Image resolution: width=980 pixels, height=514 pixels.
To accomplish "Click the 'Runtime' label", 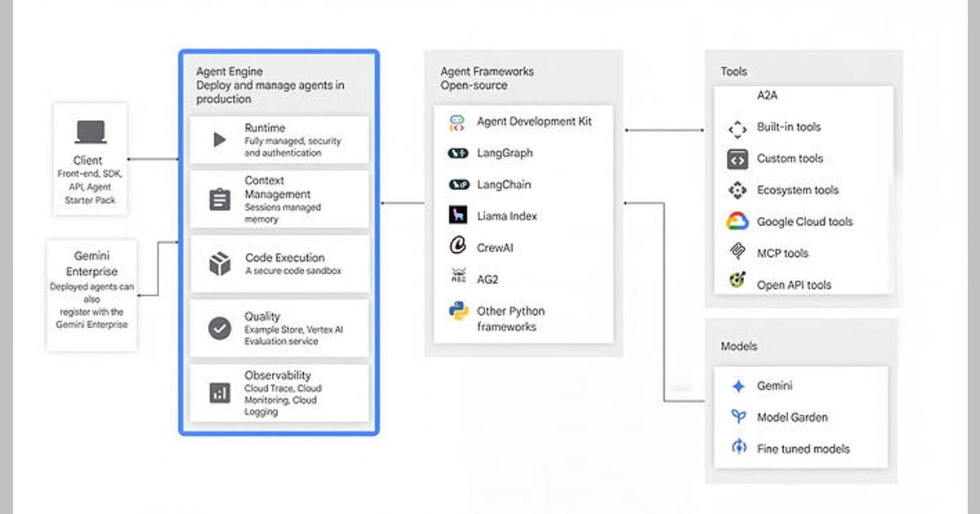I will (x=265, y=128).
